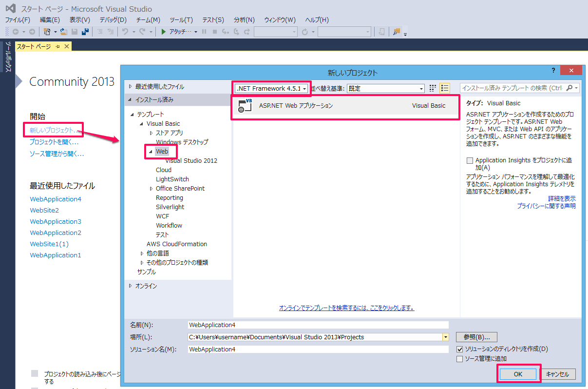Select the ASP.NET Web Application template
The image size is (588, 389).
pos(345,106)
